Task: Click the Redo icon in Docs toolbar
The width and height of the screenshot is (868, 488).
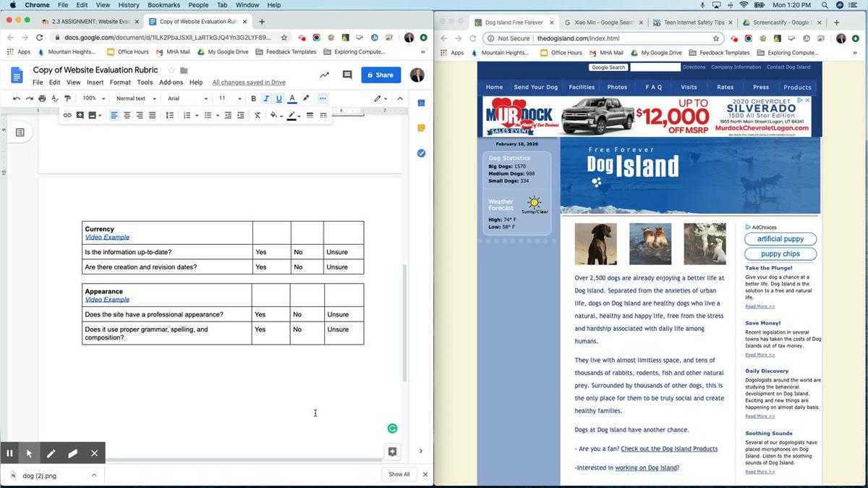Action: tap(30, 98)
